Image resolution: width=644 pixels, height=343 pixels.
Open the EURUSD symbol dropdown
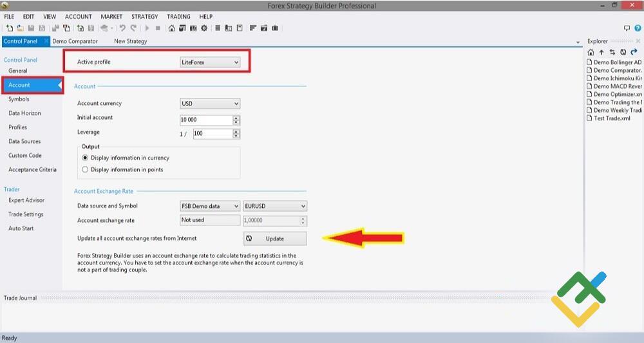[275, 207]
